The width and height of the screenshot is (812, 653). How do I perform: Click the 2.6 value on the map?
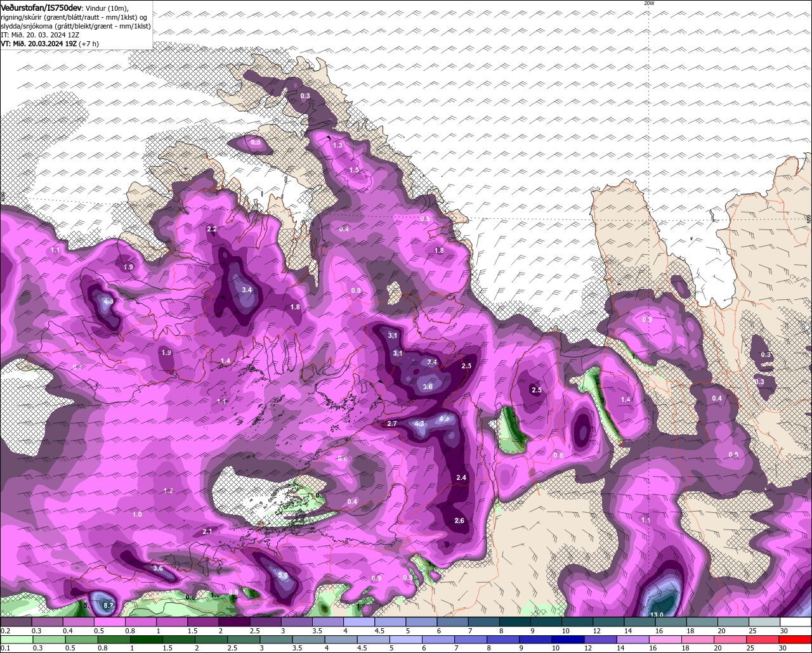[x=460, y=520]
